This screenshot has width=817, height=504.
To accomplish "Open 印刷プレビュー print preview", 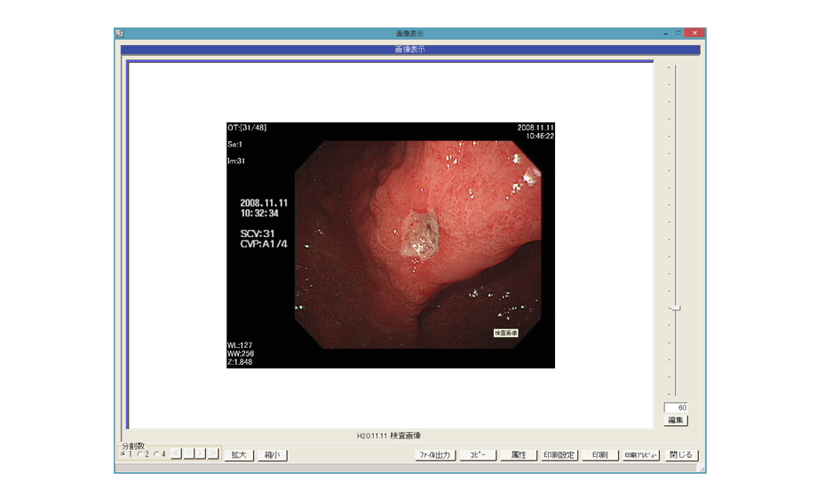I will pyautogui.click(x=640, y=455).
